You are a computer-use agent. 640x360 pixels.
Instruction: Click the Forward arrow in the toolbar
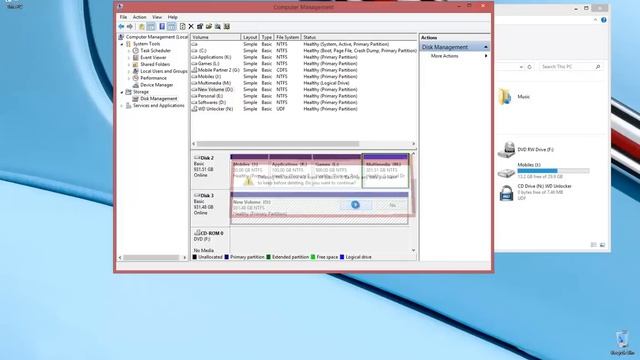(x=130, y=27)
